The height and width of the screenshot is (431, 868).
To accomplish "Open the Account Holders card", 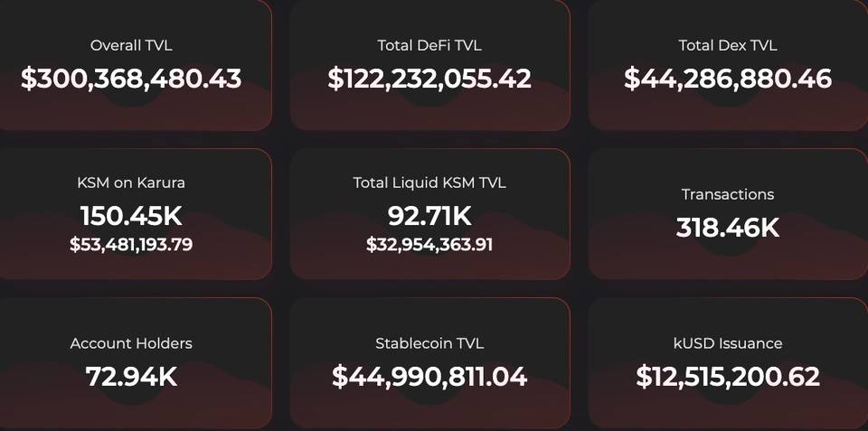I will [136, 364].
